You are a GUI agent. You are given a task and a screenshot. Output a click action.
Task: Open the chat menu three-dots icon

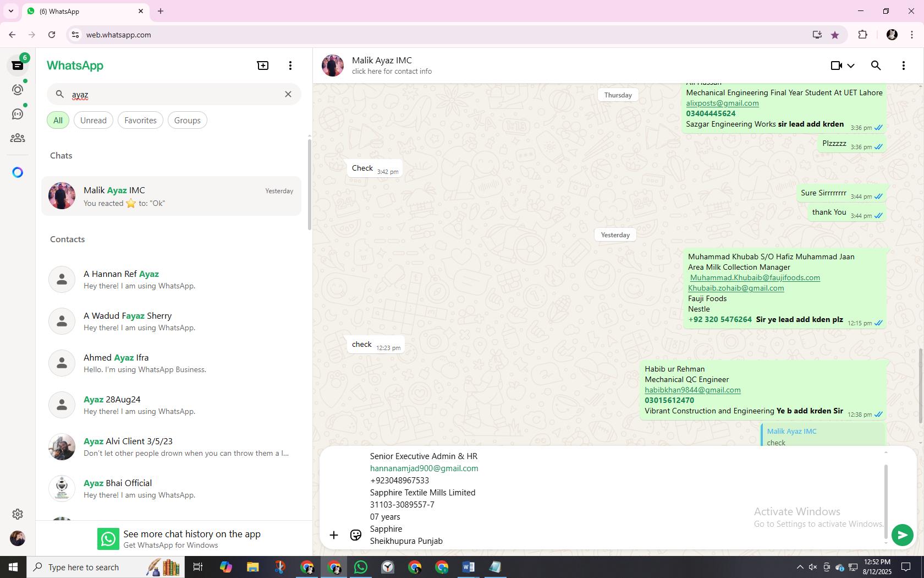904,66
